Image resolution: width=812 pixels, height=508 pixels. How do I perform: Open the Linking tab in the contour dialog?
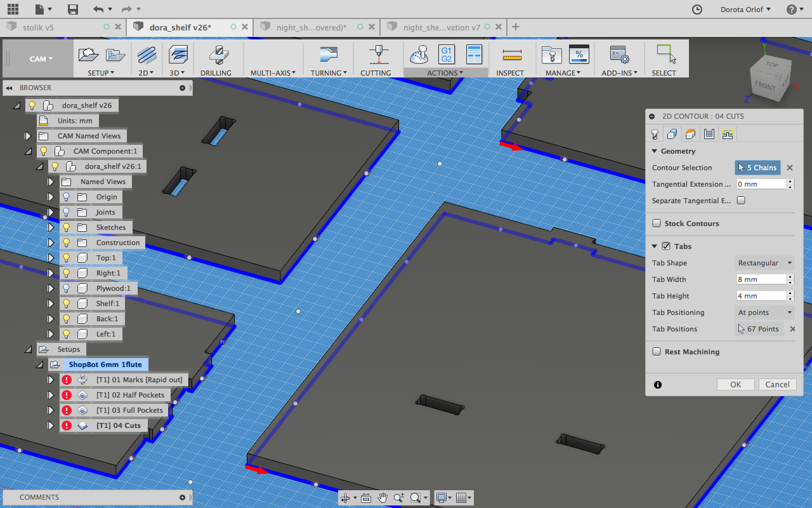click(x=728, y=134)
